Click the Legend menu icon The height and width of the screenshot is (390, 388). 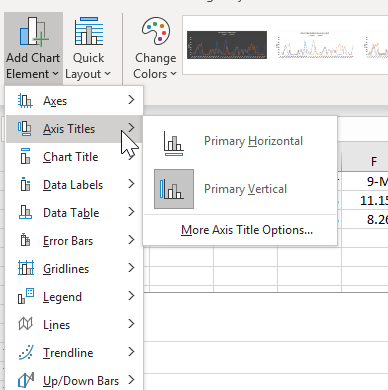[x=26, y=296]
